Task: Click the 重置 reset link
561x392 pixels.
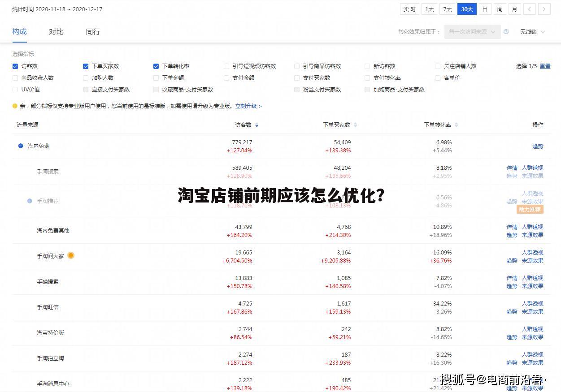Action: coord(545,66)
